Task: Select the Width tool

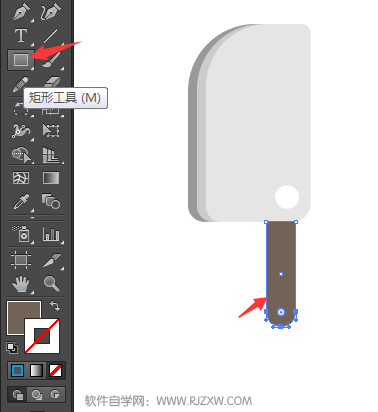Action: (x=21, y=131)
